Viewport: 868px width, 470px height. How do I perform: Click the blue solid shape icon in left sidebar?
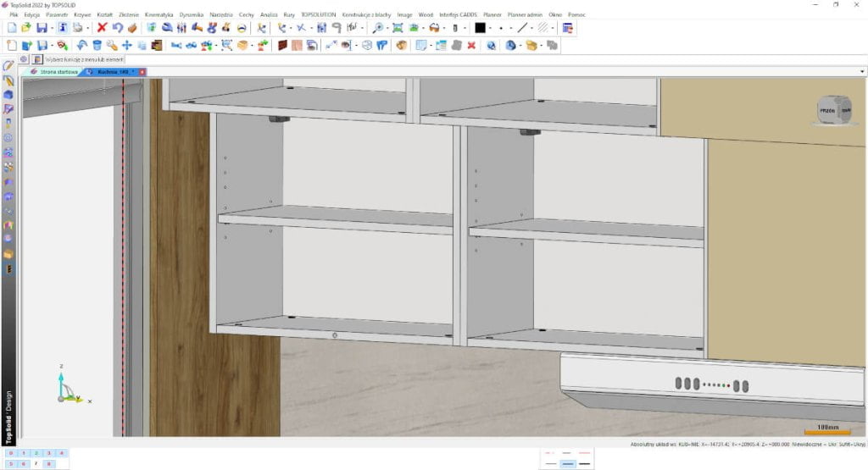pyautogui.click(x=8, y=95)
